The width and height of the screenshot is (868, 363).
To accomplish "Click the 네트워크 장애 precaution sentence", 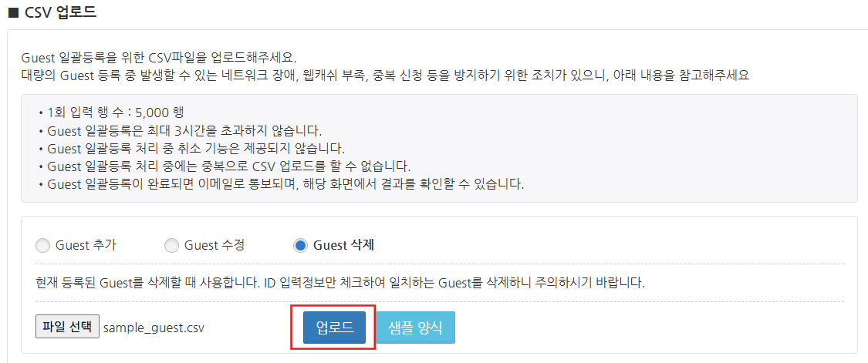I will pyautogui.click(x=384, y=76).
